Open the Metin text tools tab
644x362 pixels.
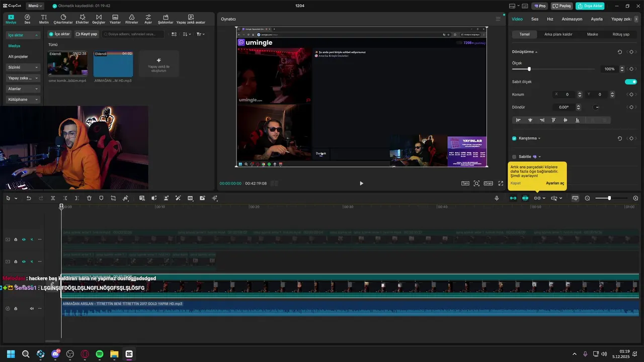(x=44, y=19)
